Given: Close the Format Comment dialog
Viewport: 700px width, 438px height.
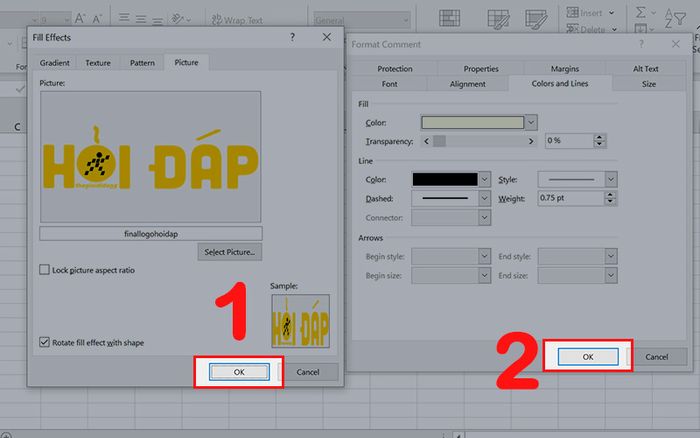Looking at the screenshot, I should (675, 44).
